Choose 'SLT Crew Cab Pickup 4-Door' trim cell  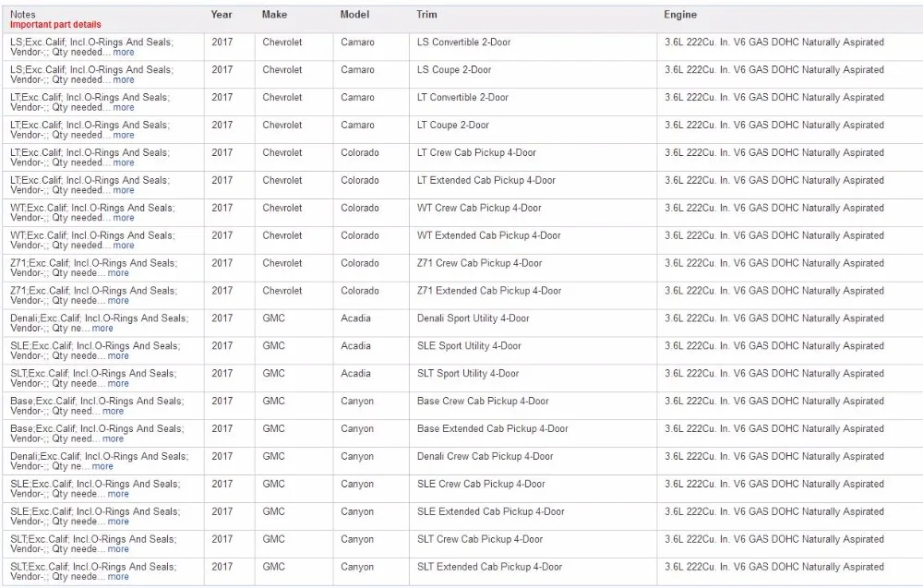point(480,540)
